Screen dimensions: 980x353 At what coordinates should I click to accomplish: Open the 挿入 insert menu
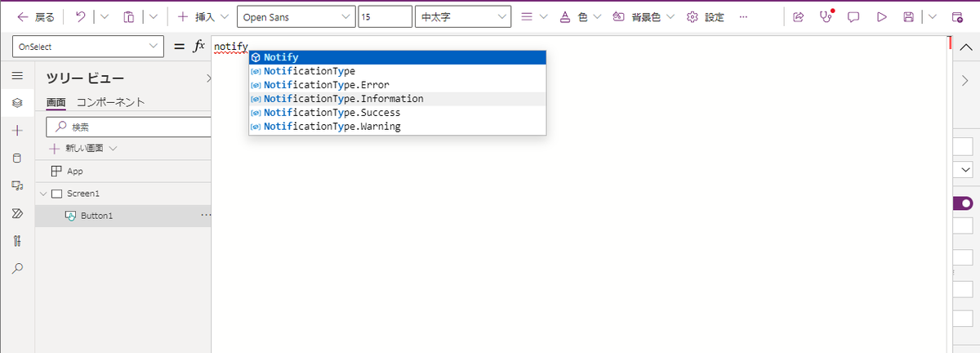click(x=203, y=16)
